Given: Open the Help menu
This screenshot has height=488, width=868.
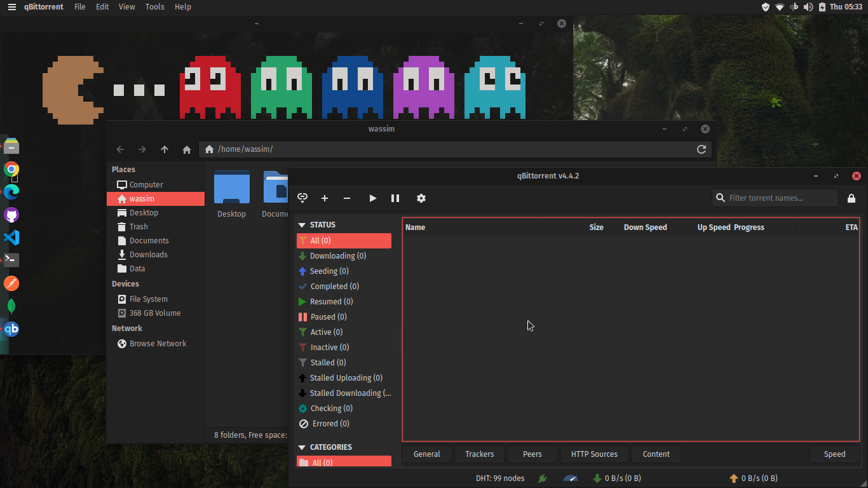Looking at the screenshot, I should pos(183,7).
